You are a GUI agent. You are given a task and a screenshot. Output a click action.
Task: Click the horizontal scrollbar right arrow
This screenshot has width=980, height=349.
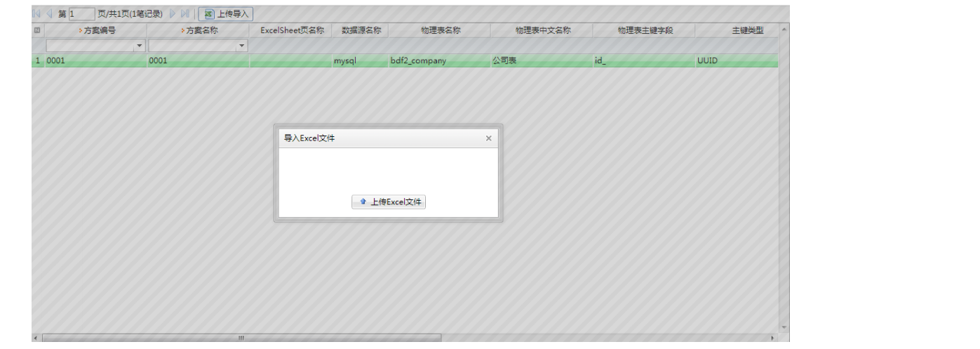point(774,338)
